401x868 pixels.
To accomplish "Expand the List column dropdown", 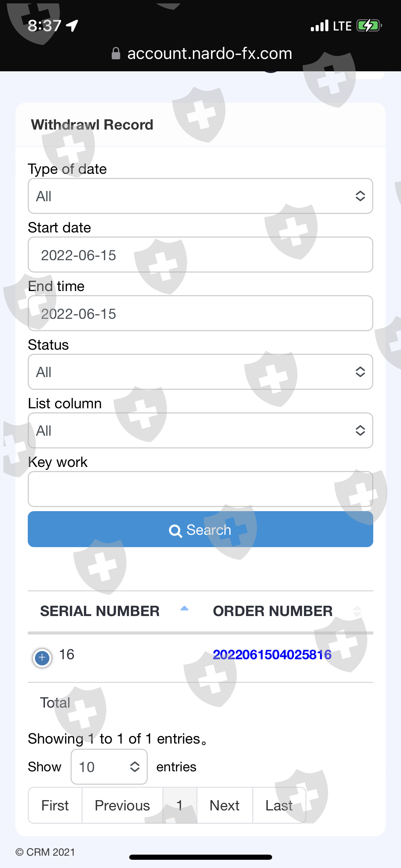I will pos(200,431).
